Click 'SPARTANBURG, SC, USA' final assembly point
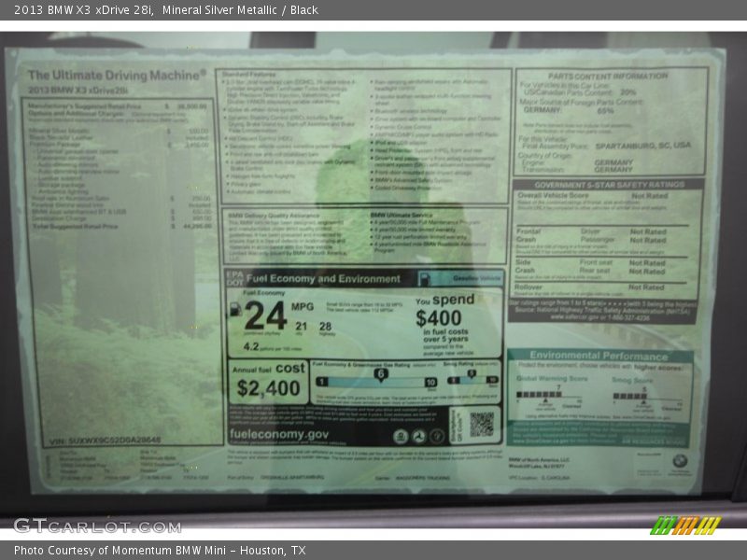Screen dimensions: 747x560 pos(643,146)
